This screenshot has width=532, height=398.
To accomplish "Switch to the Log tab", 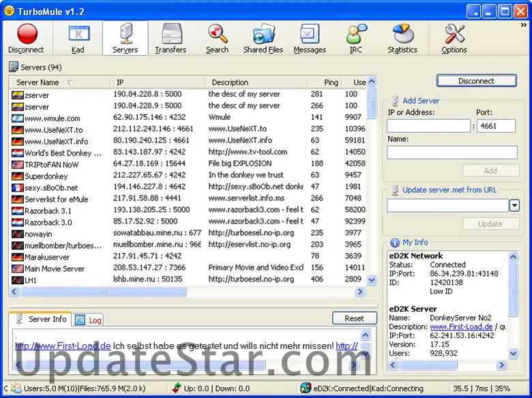I will [88, 320].
